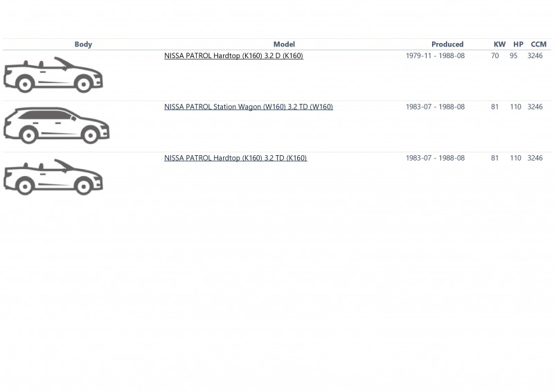Click the KW column header
Viewport: 554px width, 392px height.
click(499, 44)
